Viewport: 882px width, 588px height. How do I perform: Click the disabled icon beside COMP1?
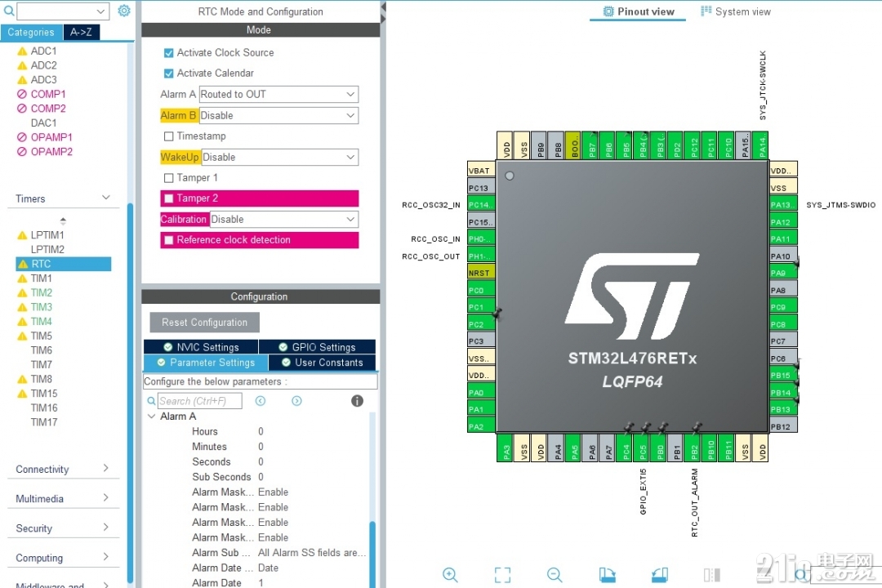(22, 94)
